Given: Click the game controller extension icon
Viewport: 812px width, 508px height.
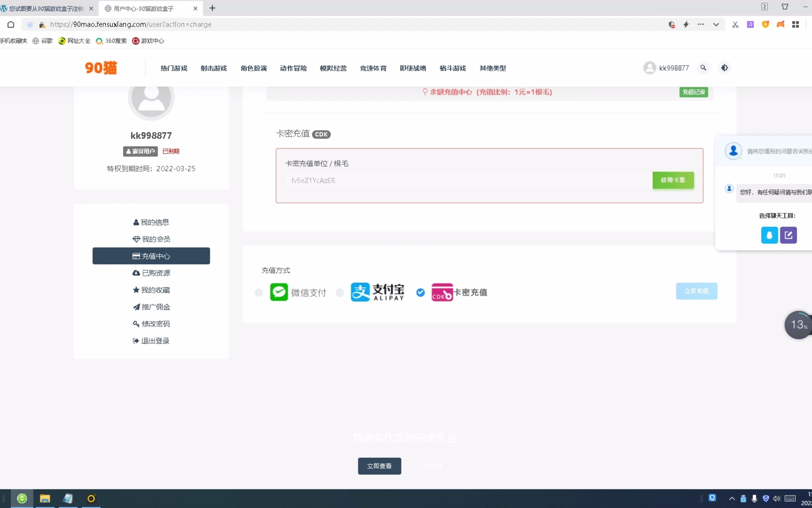Looking at the screenshot, I should 781,24.
